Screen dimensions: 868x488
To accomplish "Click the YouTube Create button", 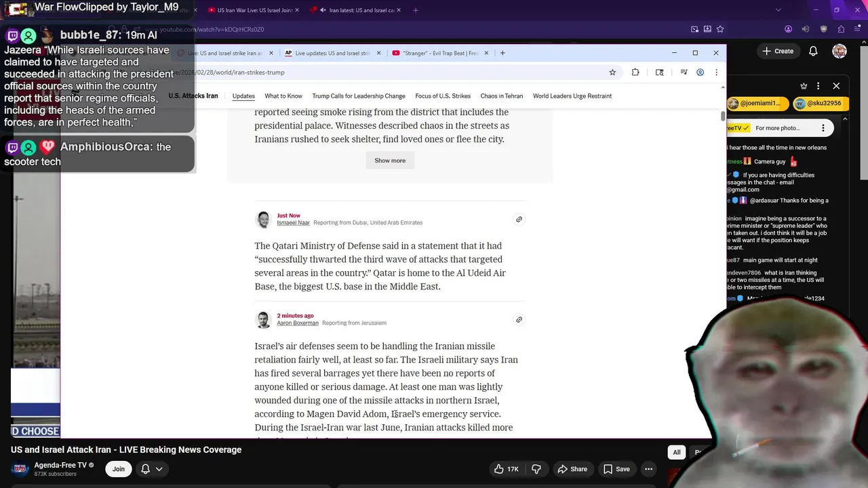I will click(x=778, y=51).
